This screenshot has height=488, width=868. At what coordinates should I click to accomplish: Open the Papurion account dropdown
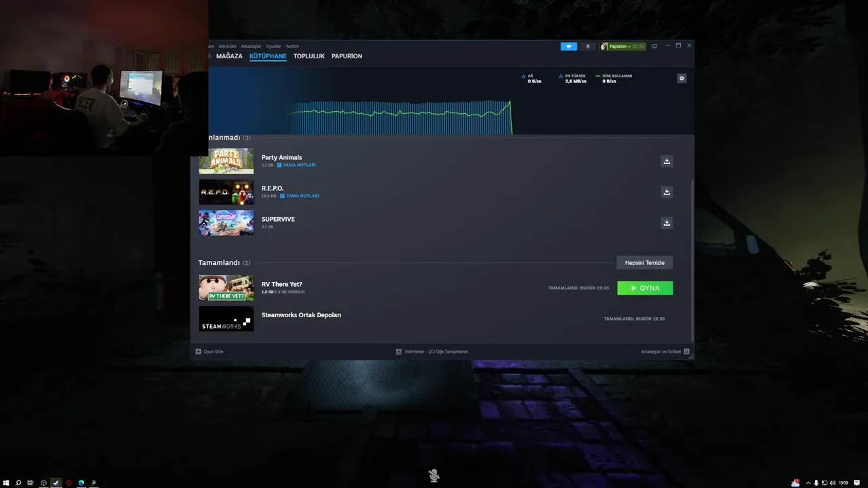[623, 46]
